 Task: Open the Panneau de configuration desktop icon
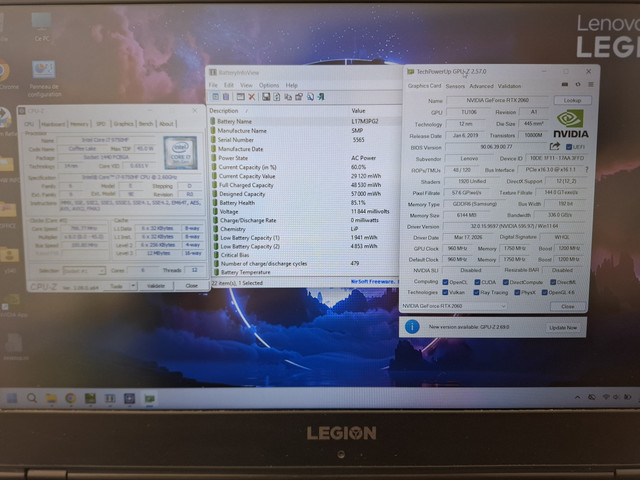click(44, 79)
